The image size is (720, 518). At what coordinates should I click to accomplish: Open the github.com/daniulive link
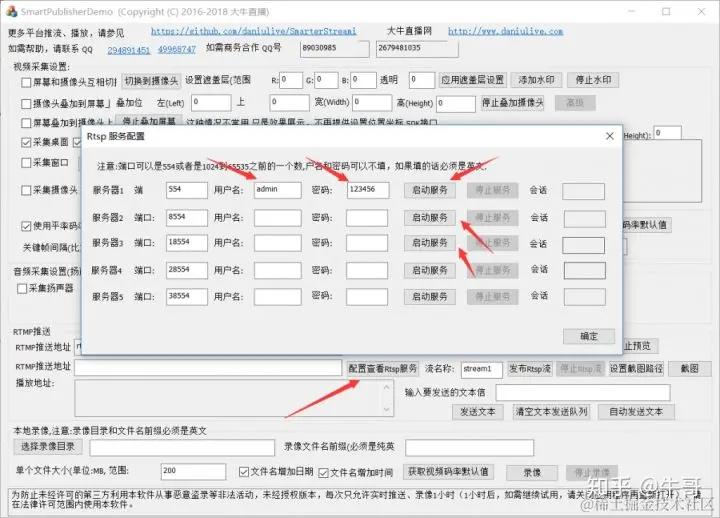(x=253, y=31)
